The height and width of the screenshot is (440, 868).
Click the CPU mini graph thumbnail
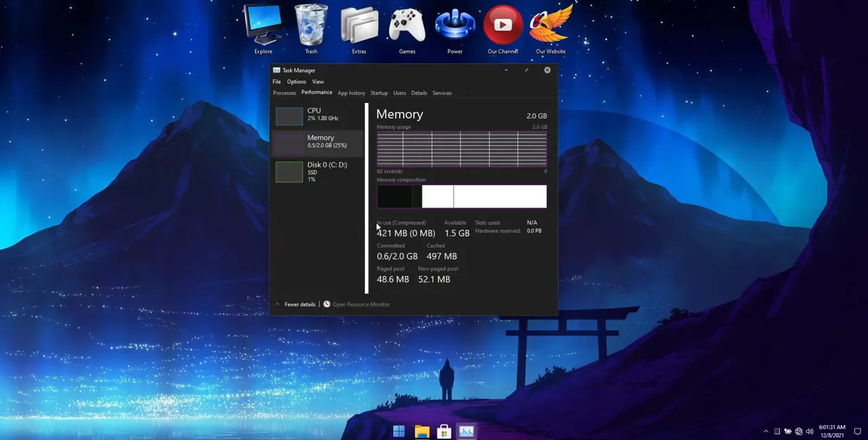coord(289,116)
